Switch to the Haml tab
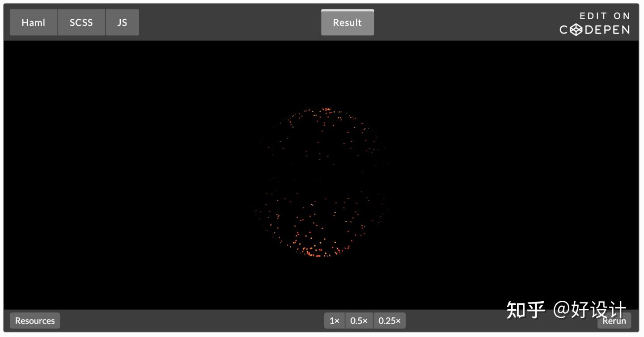 (34, 22)
